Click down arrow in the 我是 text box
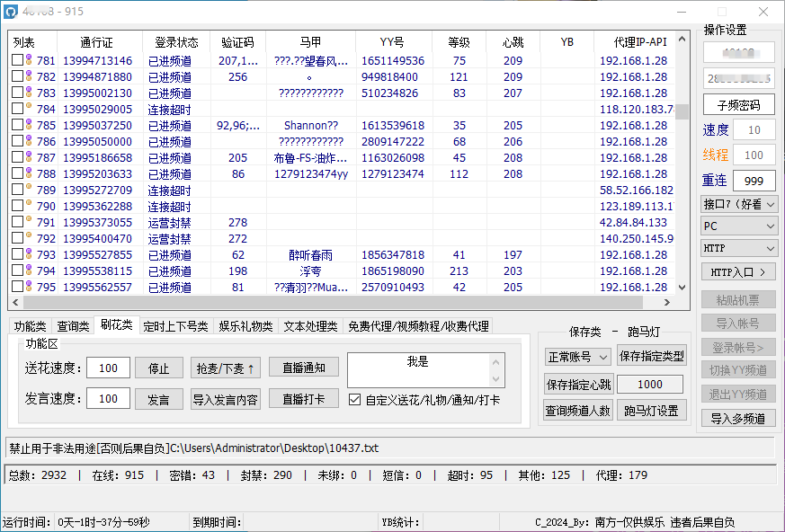The width and height of the screenshot is (785, 532). (x=495, y=379)
